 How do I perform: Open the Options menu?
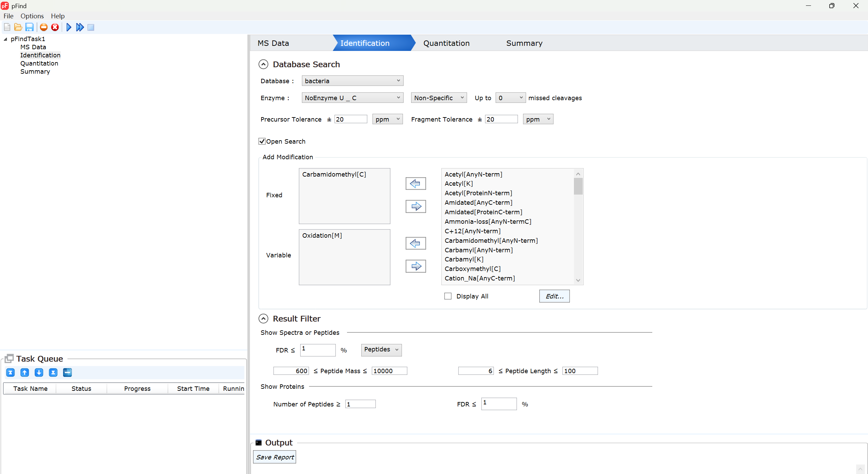pyautogui.click(x=32, y=16)
